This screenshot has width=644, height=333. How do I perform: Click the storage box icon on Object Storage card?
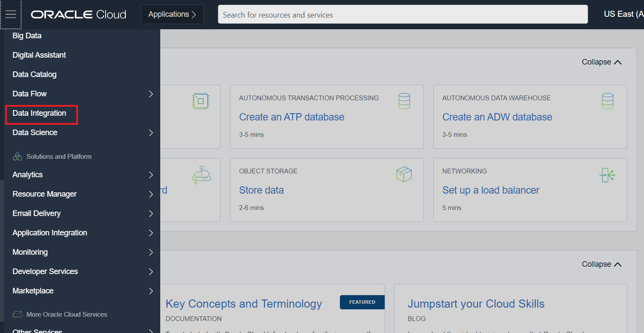pyautogui.click(x=404, y=174)
